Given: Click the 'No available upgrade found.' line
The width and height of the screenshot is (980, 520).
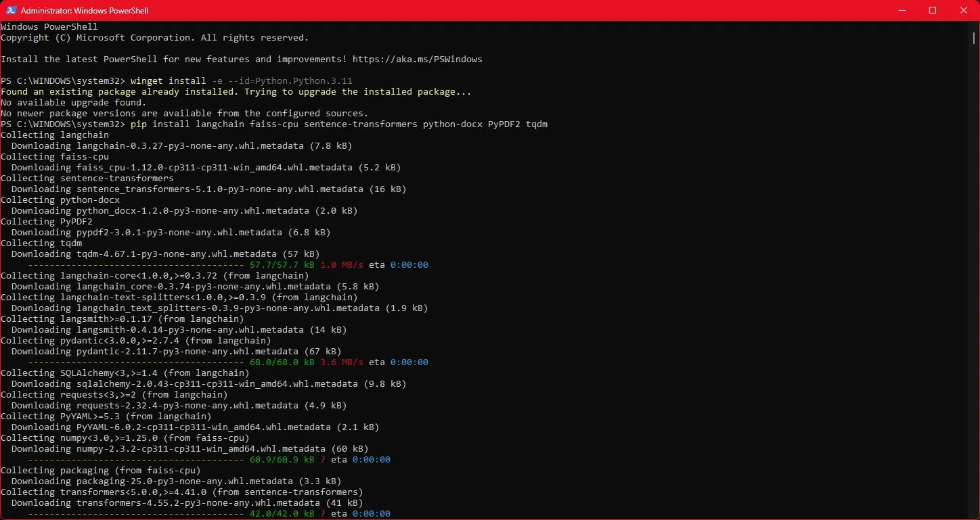Looking at the screenshot, I should 74,103.
